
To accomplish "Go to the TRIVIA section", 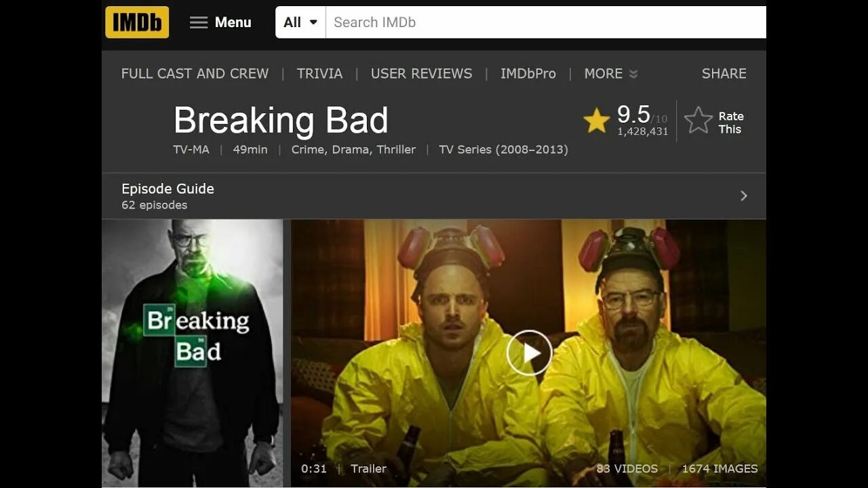I will 319,73.
